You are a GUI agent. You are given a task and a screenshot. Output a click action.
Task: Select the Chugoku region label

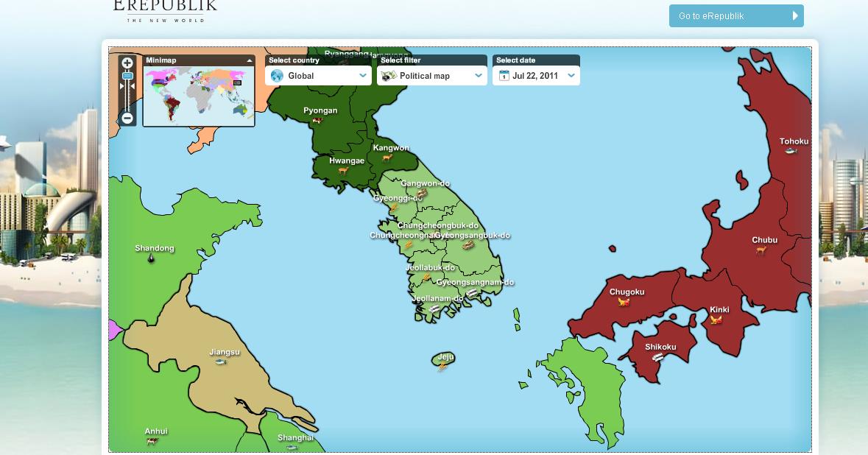pyautogui.click(x=627, y=292)
